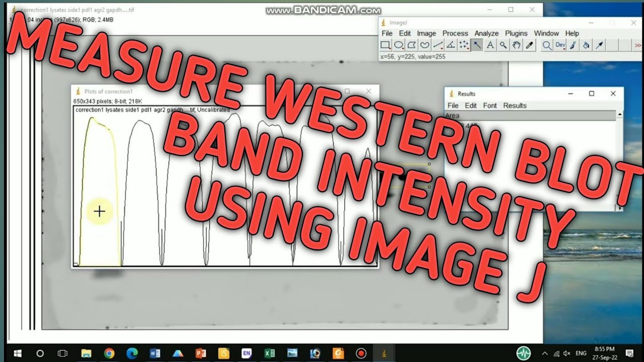
Task: Select the Scrolling hand tool
Action: pos(516,45)
